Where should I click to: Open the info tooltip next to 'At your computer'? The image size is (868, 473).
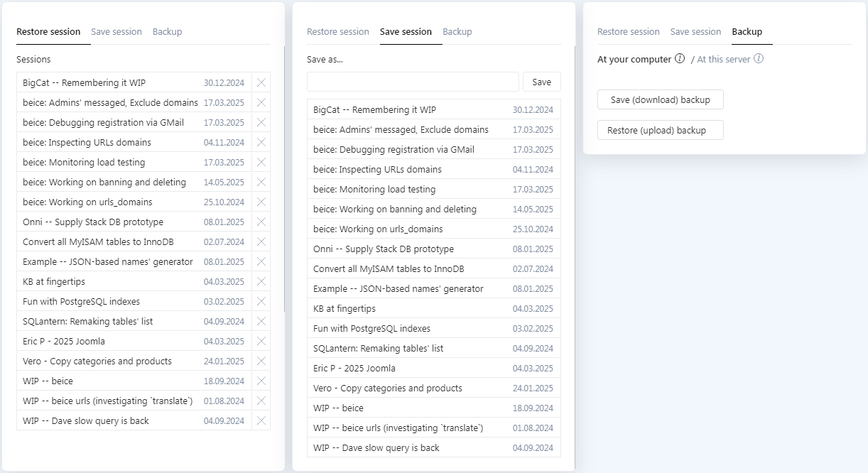[x=680, y=59]
